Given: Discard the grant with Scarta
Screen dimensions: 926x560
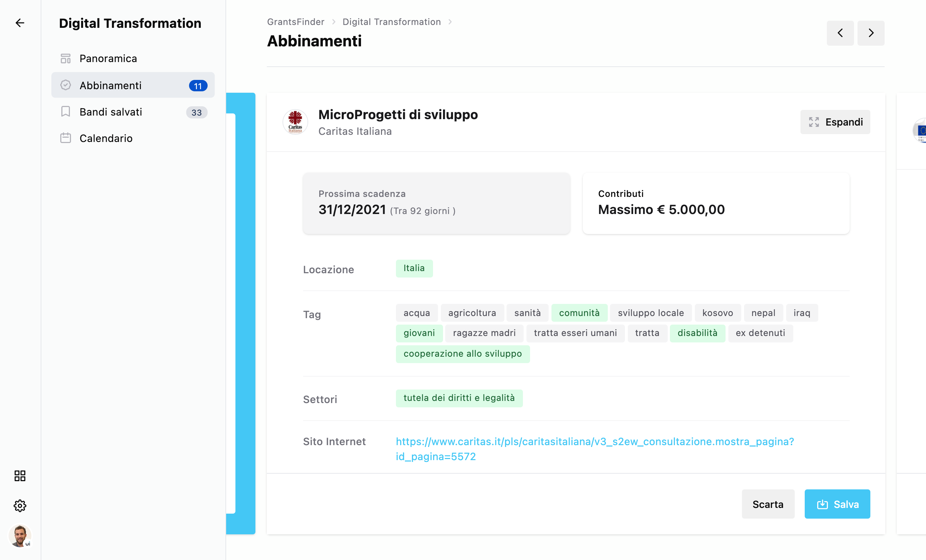Looking at the screenshot, I should pos(768,504).
